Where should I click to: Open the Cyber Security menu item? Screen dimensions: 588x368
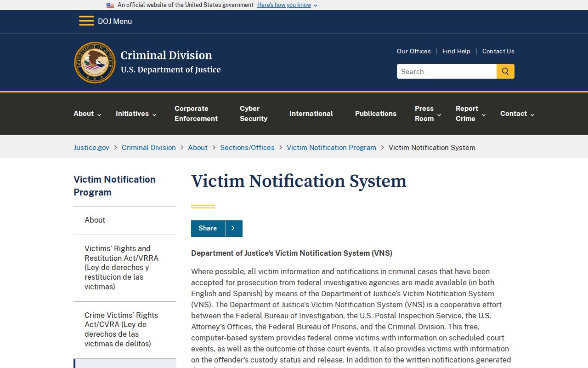coord(254,114)
